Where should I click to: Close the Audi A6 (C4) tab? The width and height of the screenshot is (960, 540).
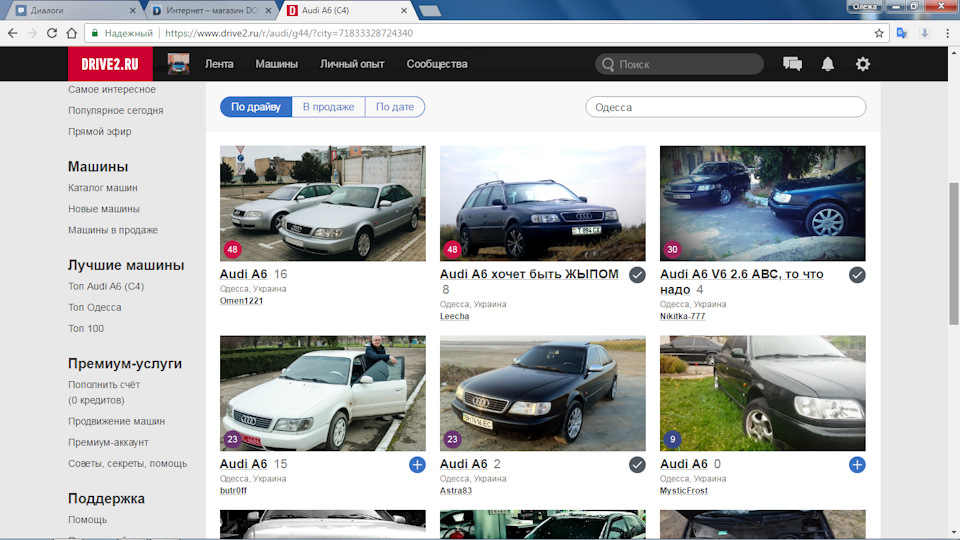tap(404, 10)
